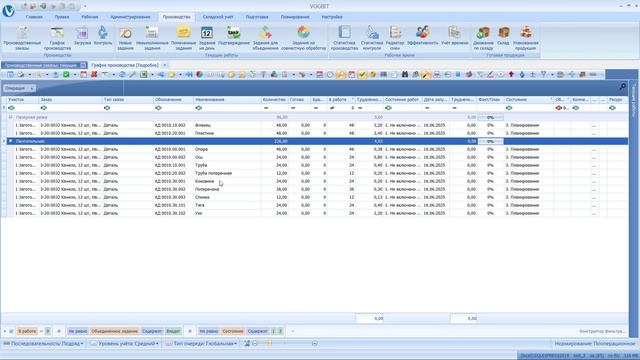Image resolution: width=640 pixels, height=360 pixels.
Task: Open the Контроль microscope icon
Action: [x=102, y=36]
